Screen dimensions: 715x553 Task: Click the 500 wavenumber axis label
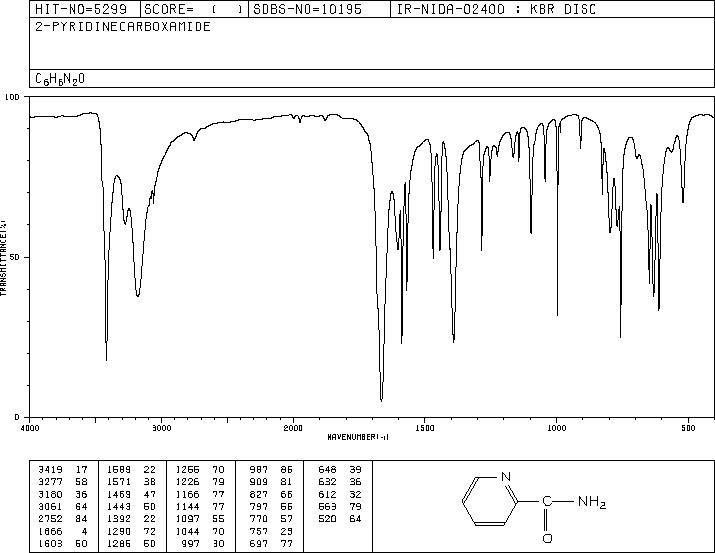688,428
